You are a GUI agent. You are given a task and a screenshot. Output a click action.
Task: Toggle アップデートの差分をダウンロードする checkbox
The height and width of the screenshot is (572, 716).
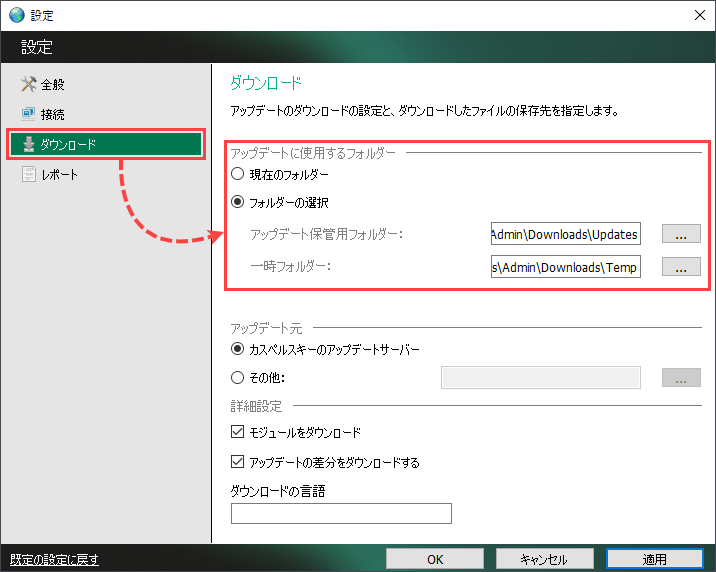coord(238,463)
